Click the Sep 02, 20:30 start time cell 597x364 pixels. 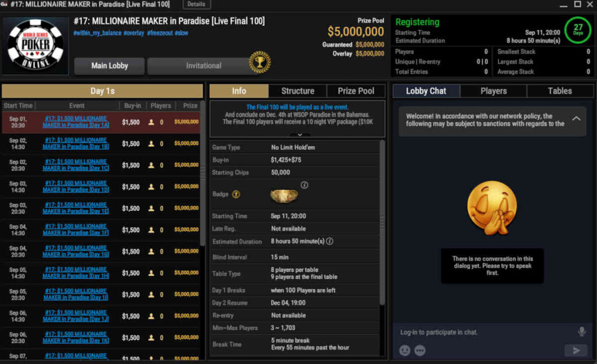(18, 165)
